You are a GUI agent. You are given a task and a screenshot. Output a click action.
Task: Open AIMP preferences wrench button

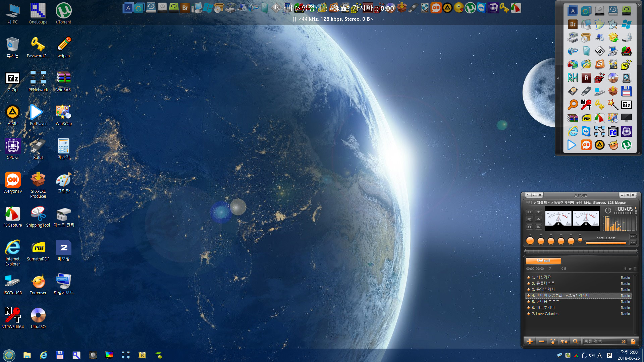(x=534, y=195)
